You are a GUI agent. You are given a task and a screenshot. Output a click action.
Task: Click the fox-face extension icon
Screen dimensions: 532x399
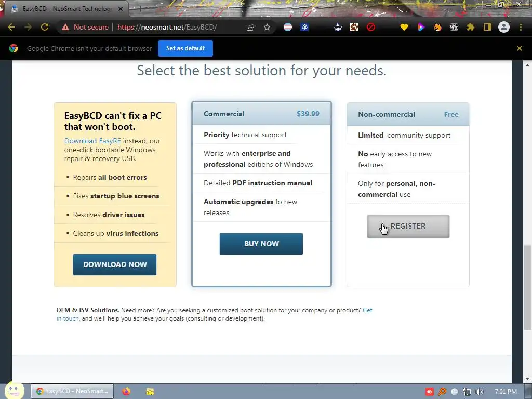tap(437, 27)
